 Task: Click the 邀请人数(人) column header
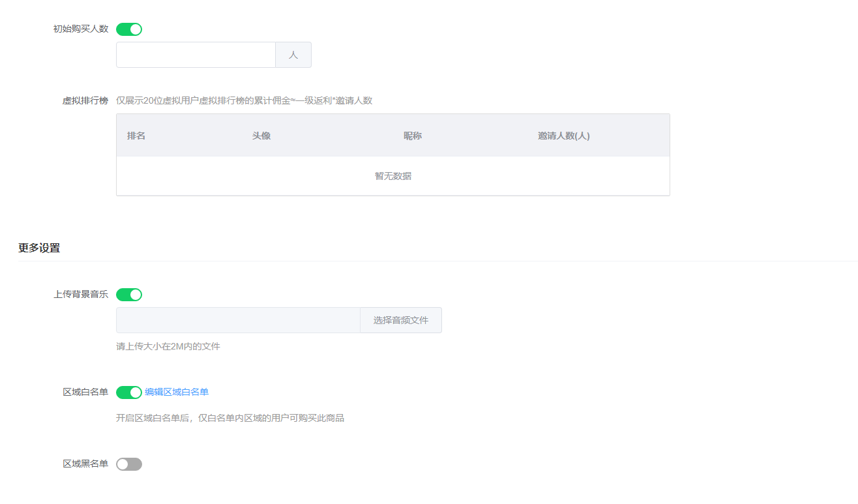tap(563, 135)
